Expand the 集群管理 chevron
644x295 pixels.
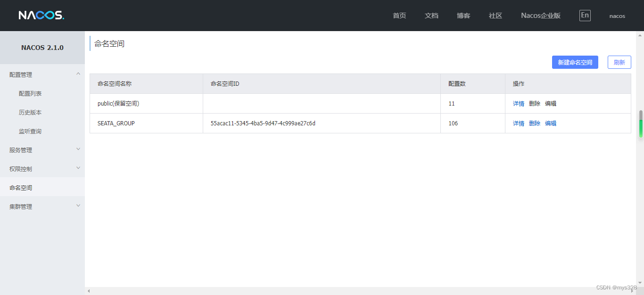(78, 206)
